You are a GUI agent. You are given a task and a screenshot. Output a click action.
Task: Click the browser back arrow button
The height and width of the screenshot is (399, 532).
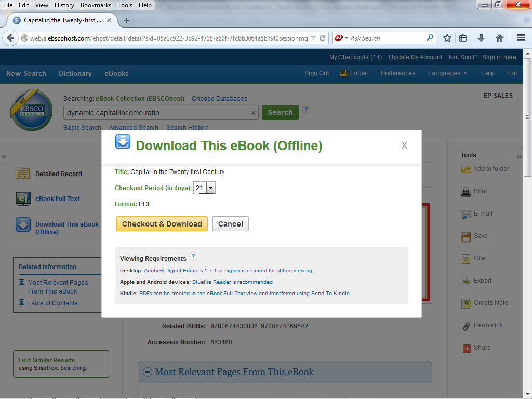[x=10, y=38]
